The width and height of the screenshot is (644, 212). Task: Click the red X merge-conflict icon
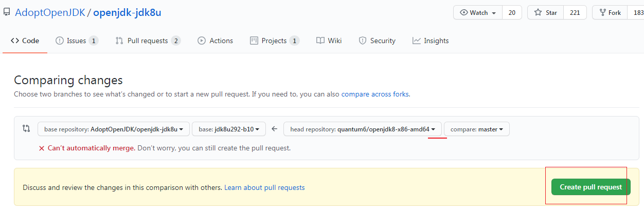[42, 148]
